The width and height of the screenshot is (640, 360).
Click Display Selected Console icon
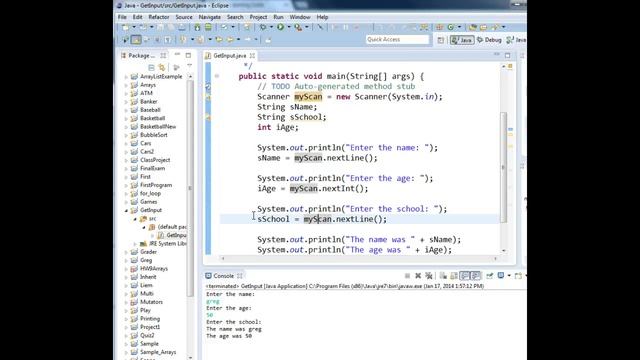(501, 276)
